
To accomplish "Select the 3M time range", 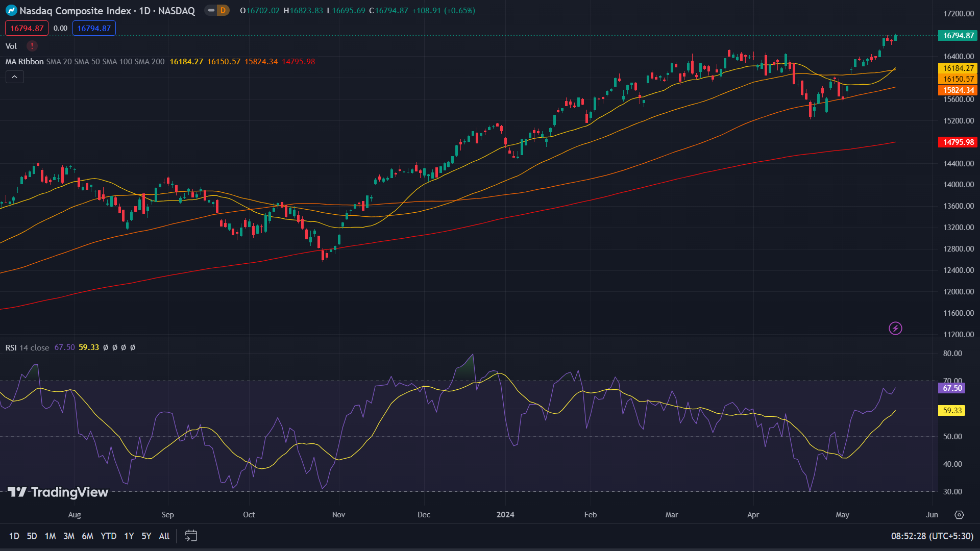I will pyautogui.click(x=69, y=536).
